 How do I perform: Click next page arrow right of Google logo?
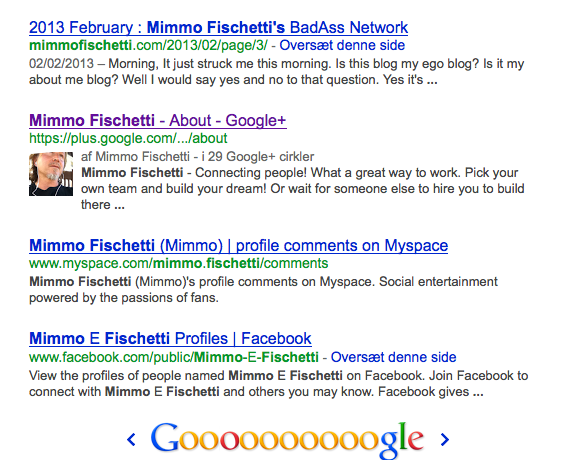tap(445, 440)
